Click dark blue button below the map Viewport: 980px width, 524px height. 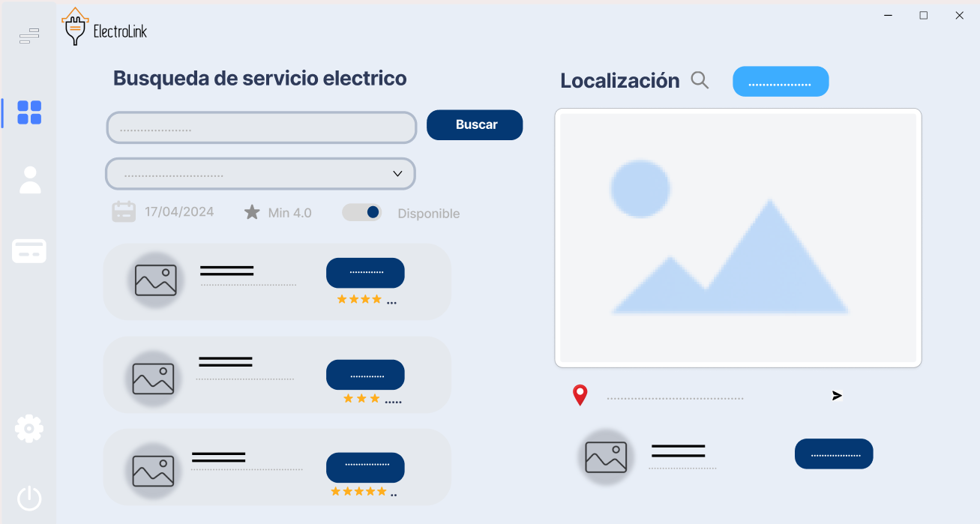click(834, 454)
